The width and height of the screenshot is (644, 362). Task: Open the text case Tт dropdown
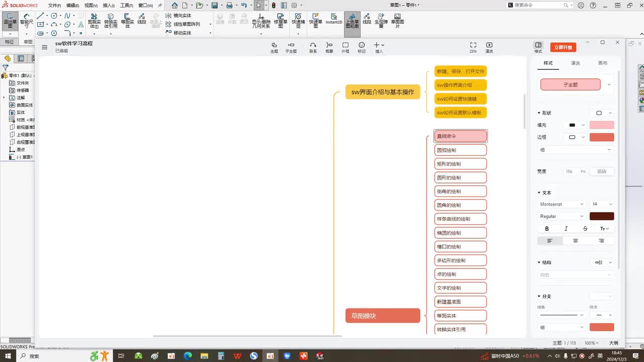tap(604, 229)
